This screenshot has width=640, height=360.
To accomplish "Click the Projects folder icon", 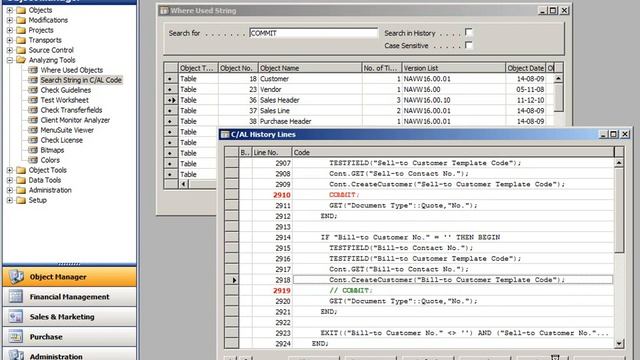I will 21,30.
